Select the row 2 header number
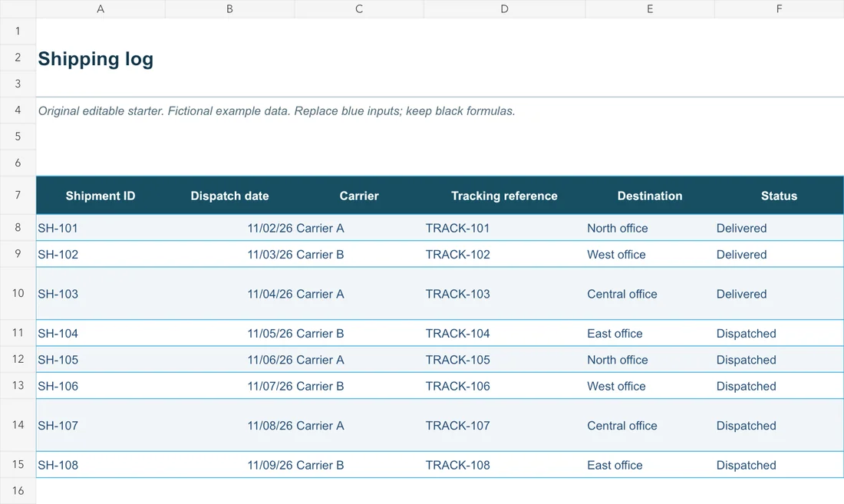 click(18, 58)
